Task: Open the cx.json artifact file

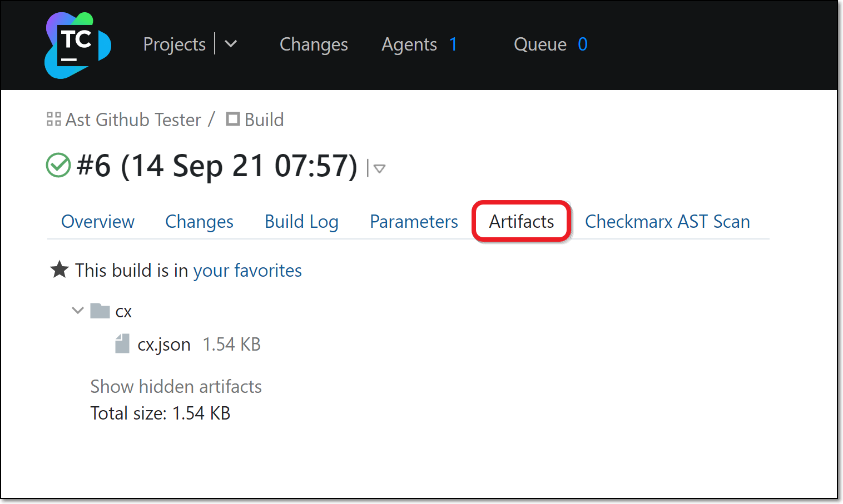Action: [x=164, y=345]
